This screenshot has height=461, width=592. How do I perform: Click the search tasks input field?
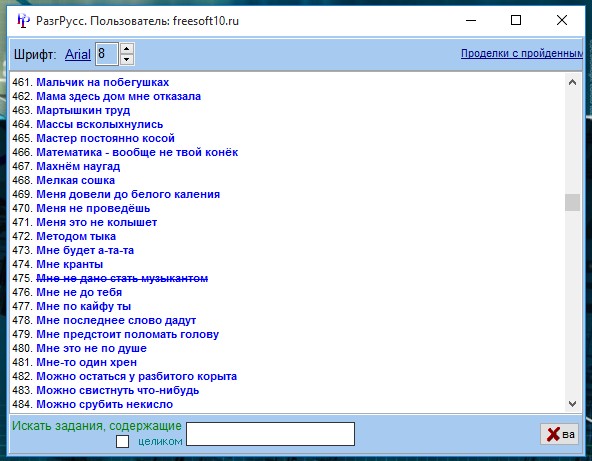(270, 434)
